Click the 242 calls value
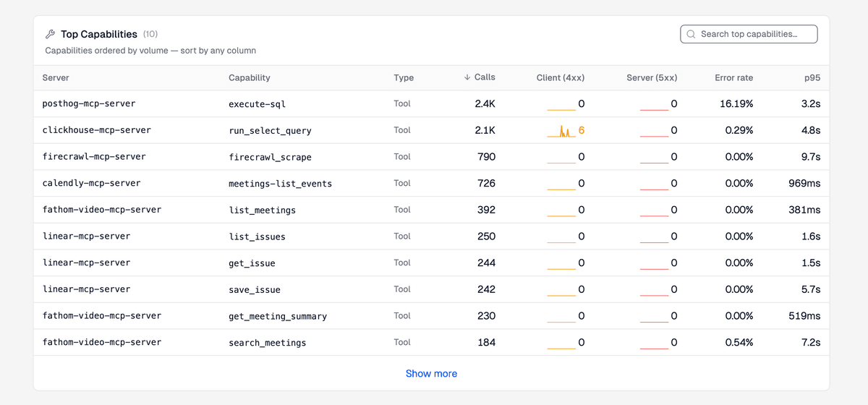Screen dimensions: 868x405 (487, 289)
